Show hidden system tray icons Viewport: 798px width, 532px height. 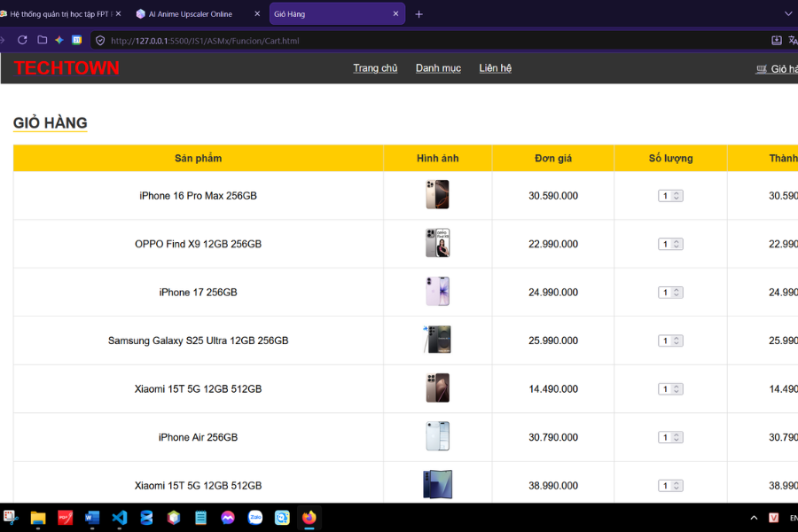(x=754, y=518)
